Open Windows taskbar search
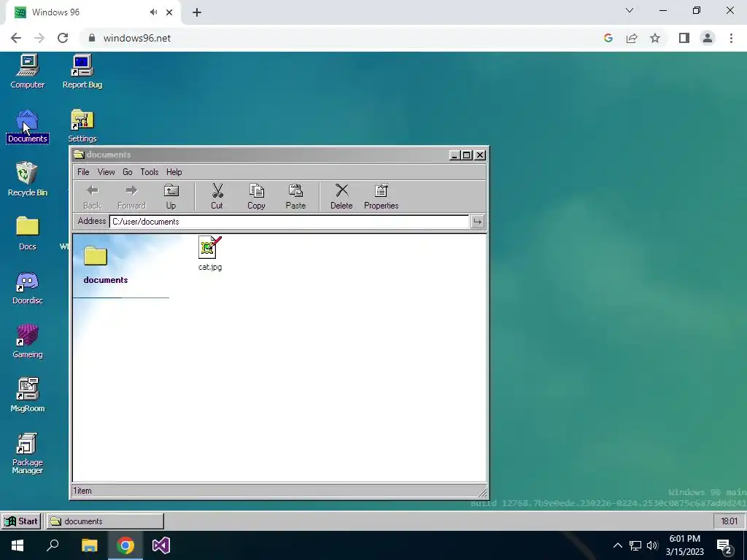This screenshot has height=560, width=747. click(x=53, y=545)
